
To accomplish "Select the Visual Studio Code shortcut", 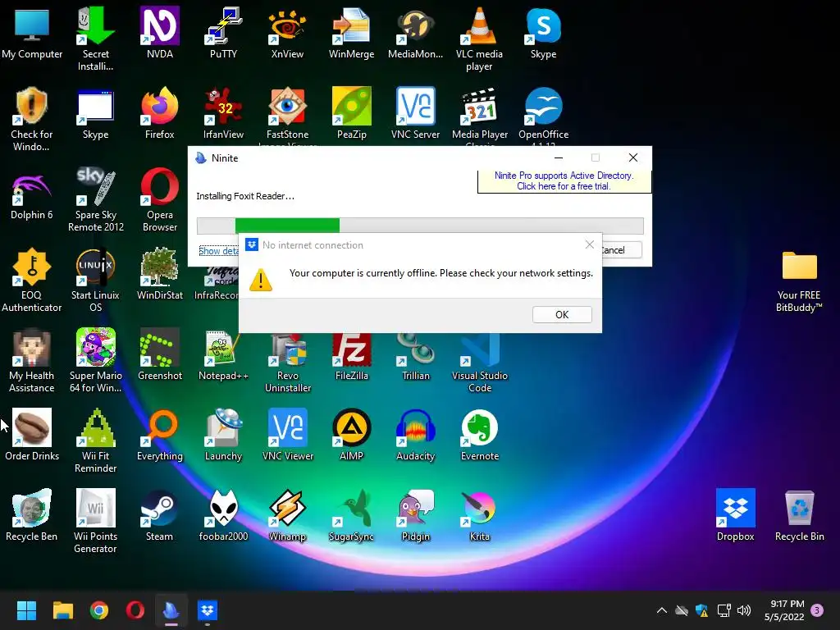I will [x=479, y=363].
